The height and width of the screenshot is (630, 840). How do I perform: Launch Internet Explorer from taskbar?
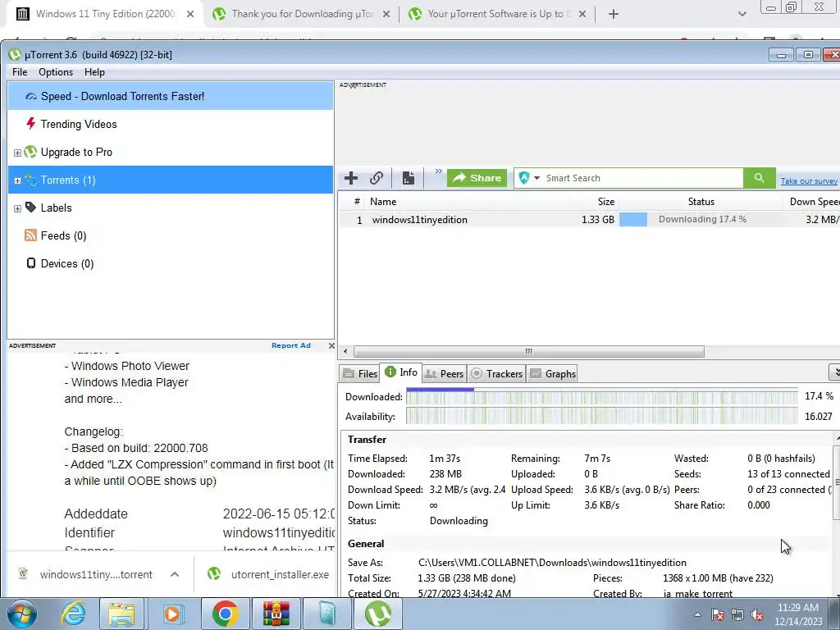point(73,614)
